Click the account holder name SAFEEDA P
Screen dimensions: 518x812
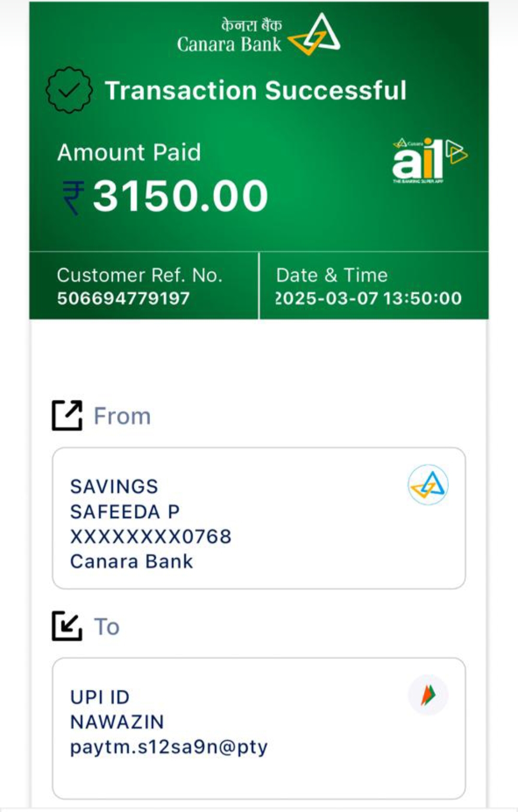[125, 512]
